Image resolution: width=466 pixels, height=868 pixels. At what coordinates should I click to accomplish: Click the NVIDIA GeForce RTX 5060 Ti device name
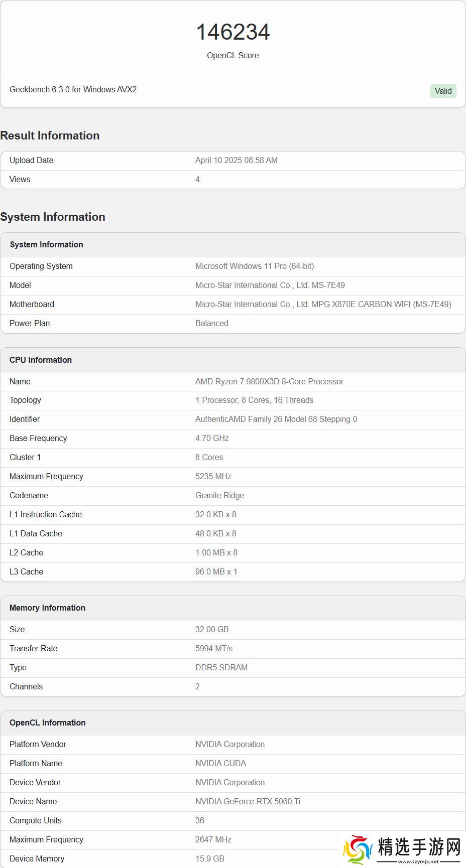pos(248,801)
